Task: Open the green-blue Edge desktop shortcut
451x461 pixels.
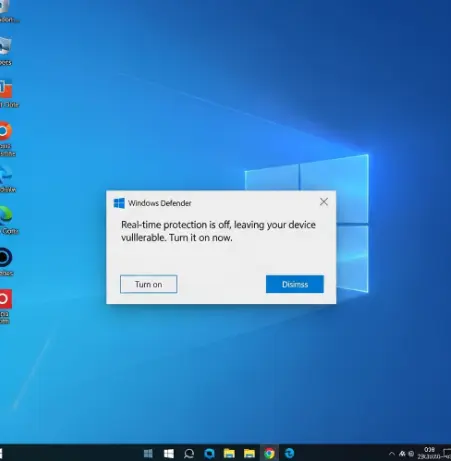Action: pos(6,215)
